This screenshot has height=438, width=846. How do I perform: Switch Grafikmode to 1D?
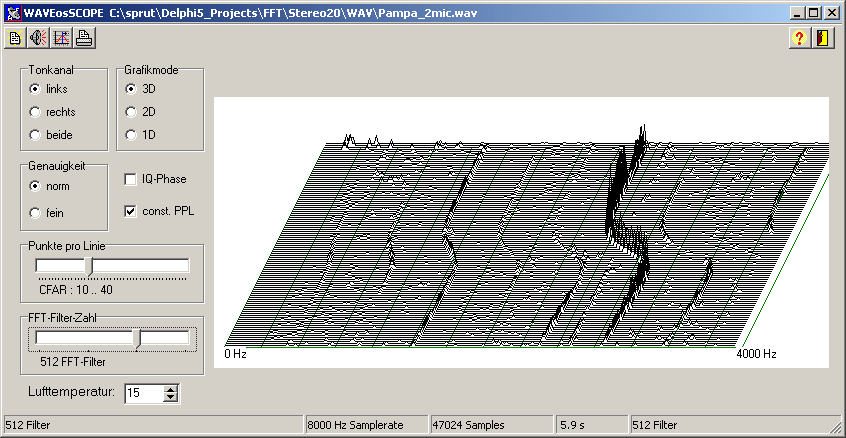click(x=131, y=135)
